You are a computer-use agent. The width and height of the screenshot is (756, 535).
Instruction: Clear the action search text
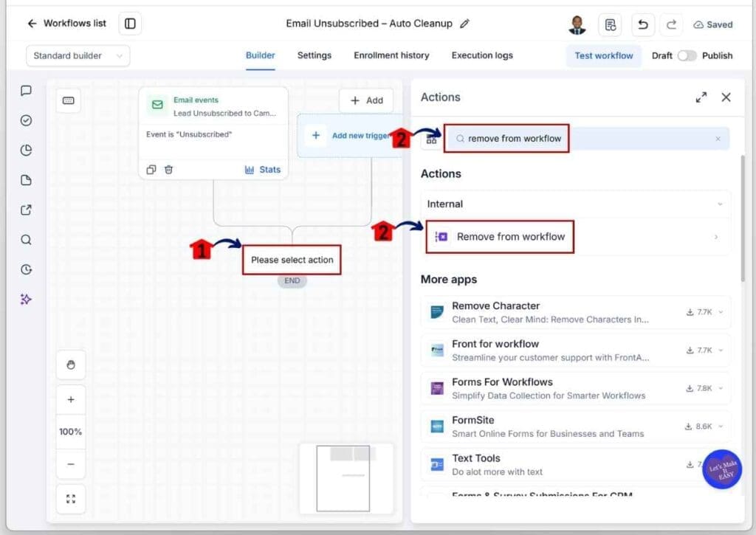click(718, 139)
